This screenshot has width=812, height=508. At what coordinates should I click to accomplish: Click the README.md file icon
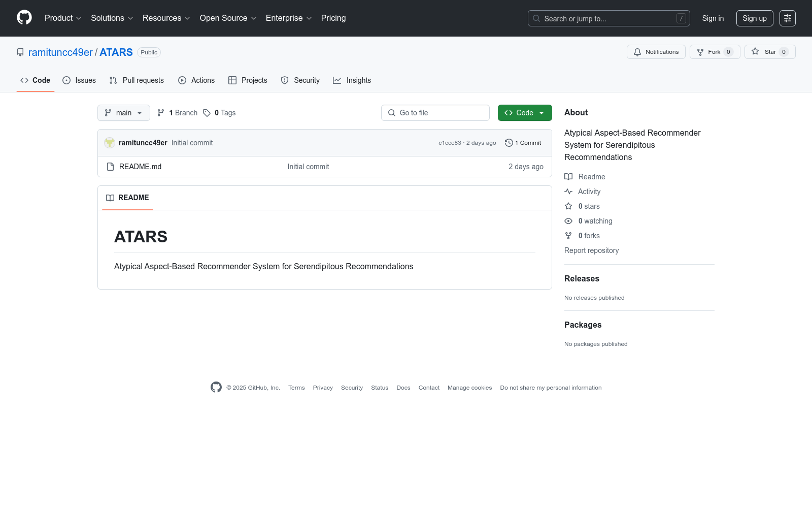pyautogui.click(x=110, y=167)
